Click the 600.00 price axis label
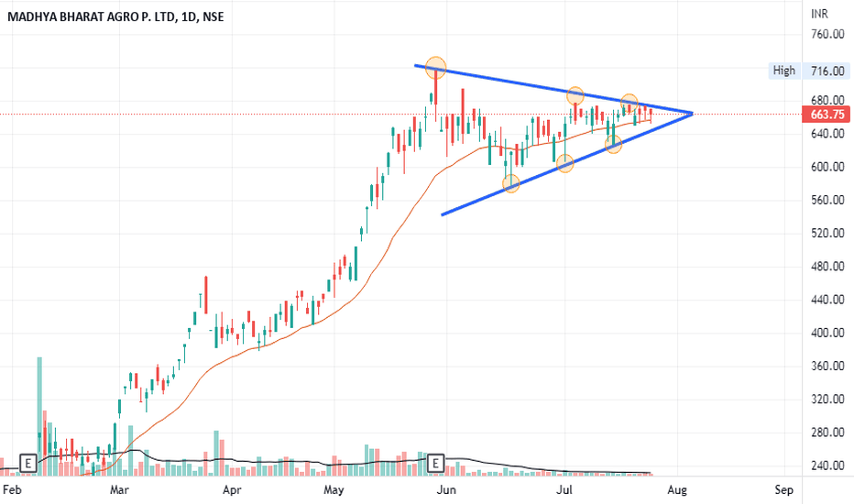The height and width of the screenshot is (504, 854). [827, 167]
